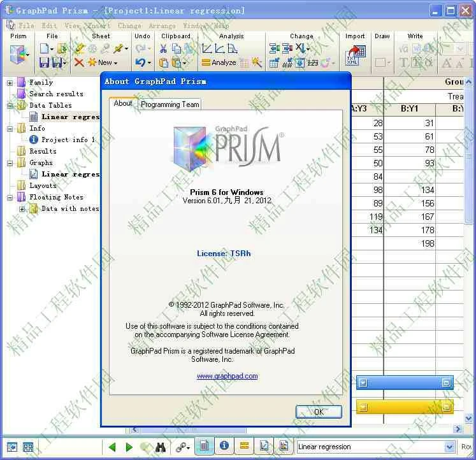Open the paste special dropdown arrow

click(185, 63)
